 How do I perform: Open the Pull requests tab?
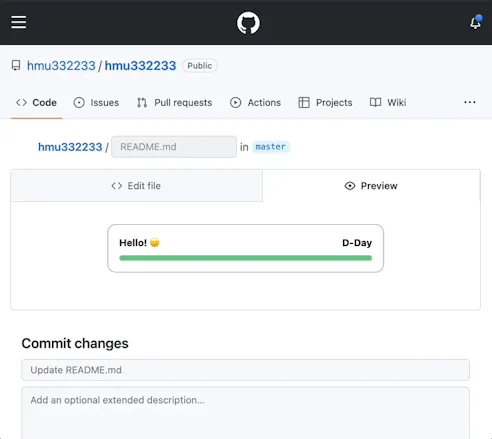click(174, 103)
